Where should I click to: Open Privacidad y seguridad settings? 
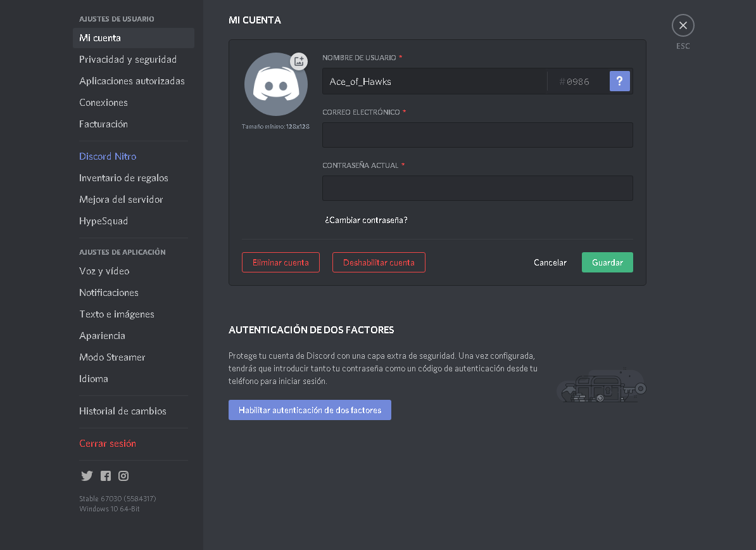134,60
